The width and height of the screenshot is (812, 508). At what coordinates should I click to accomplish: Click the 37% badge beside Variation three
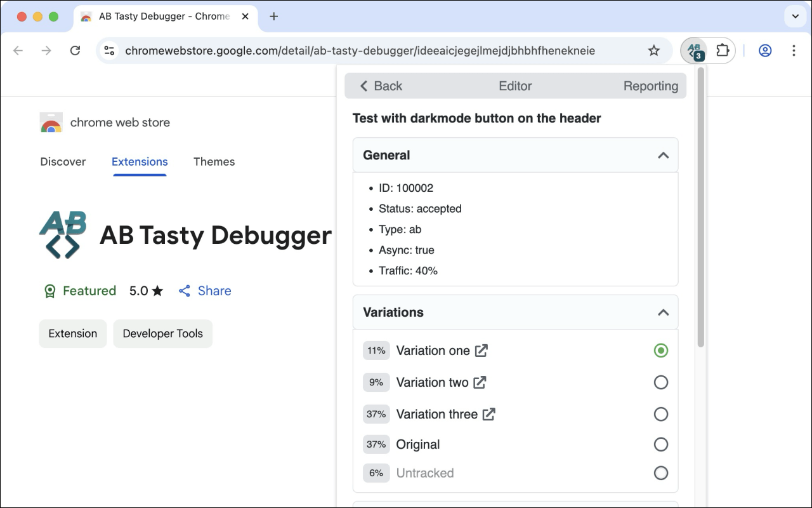click(x=376, y=414)
